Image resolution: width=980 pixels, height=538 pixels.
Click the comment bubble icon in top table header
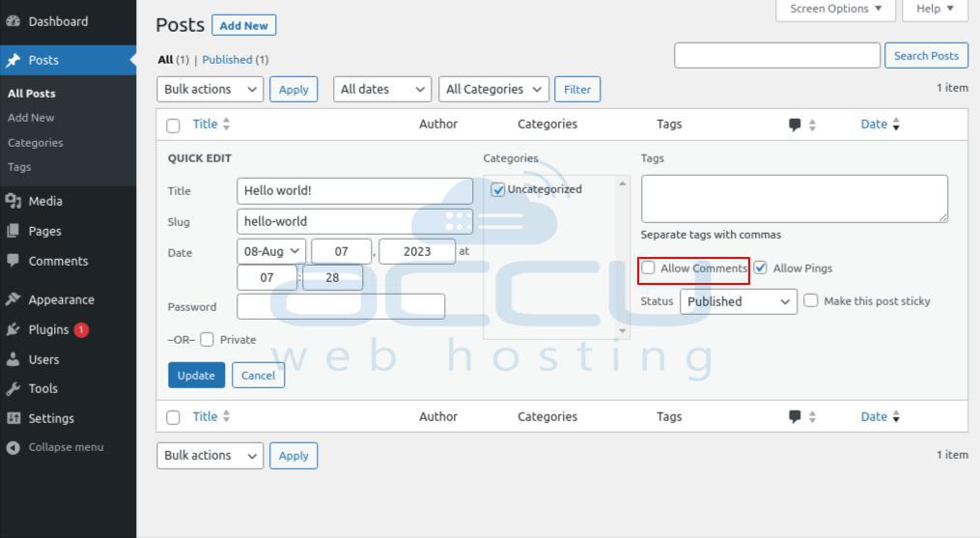tap(795, 125)
